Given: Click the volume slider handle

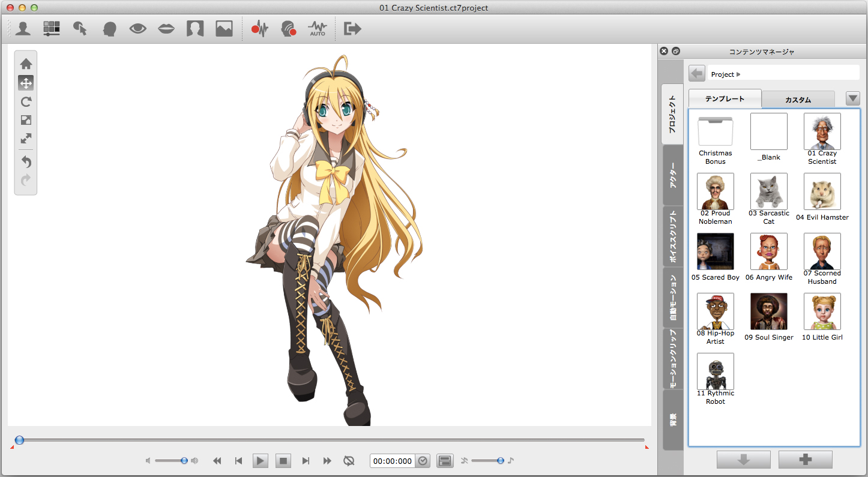Looking at the screenshot, I should (x=184, y=461).
